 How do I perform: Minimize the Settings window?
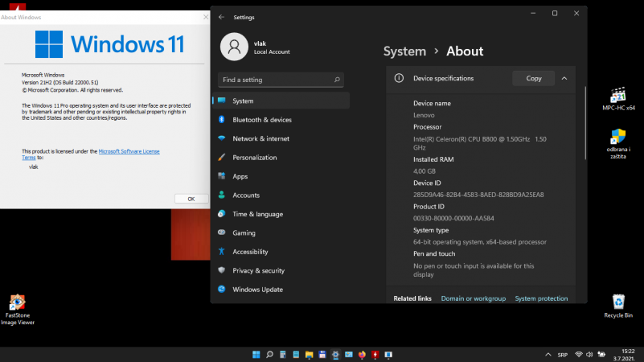tap(533, 13)
